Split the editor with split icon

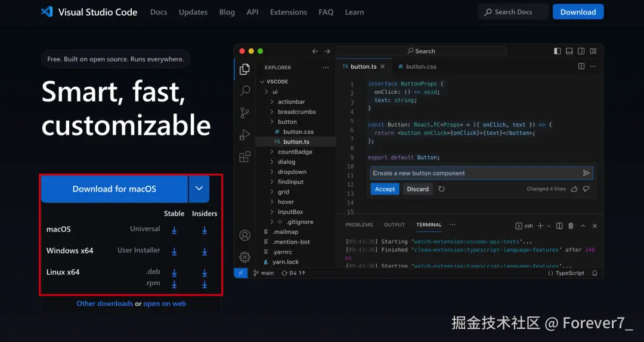pyautogui.click(x=581, y=66)
